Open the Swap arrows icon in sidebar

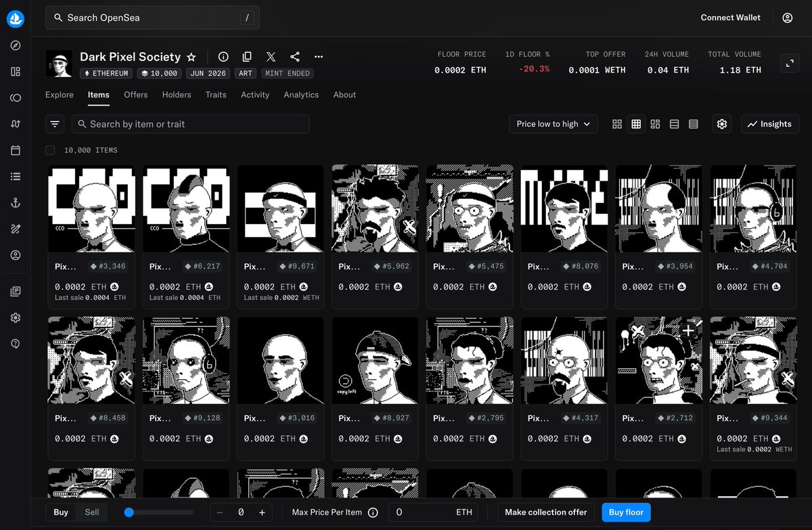pos(16,124)
